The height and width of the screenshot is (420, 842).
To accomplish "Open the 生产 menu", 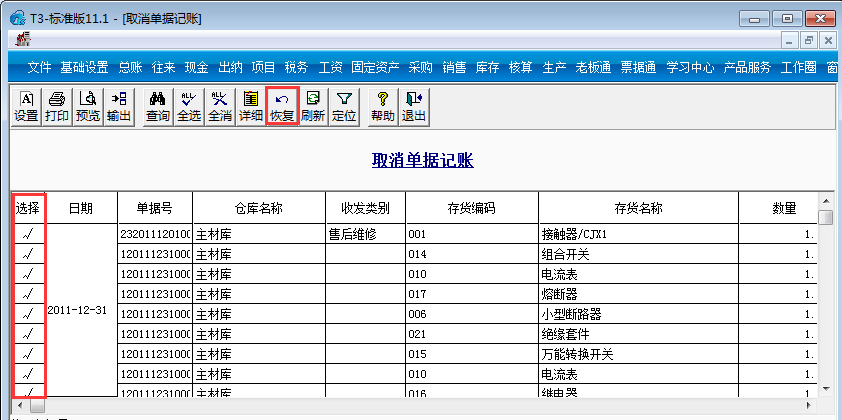I will click(x=554, y=67).
